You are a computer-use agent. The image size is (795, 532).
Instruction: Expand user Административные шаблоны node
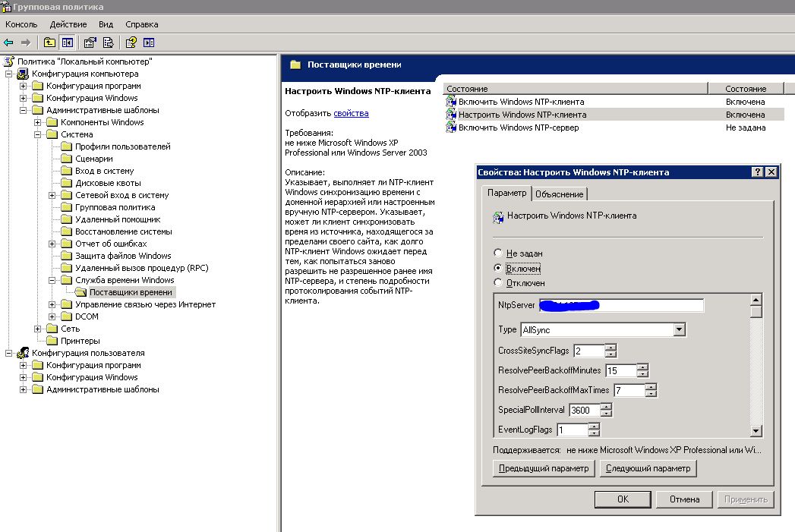tap(23, 389)
